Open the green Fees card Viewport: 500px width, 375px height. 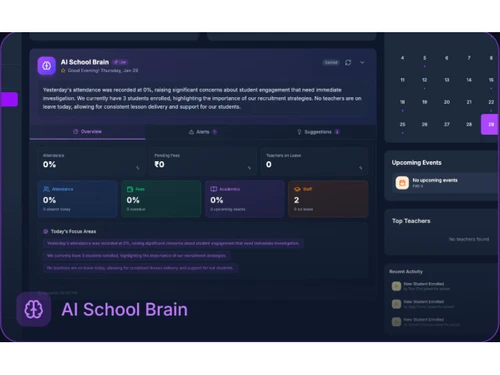161,199
